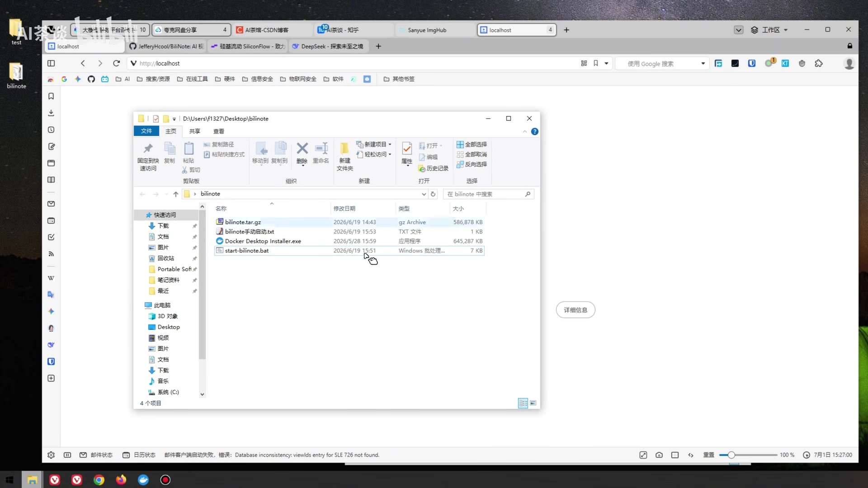Click History in the ribbon open group

point(434,169)
